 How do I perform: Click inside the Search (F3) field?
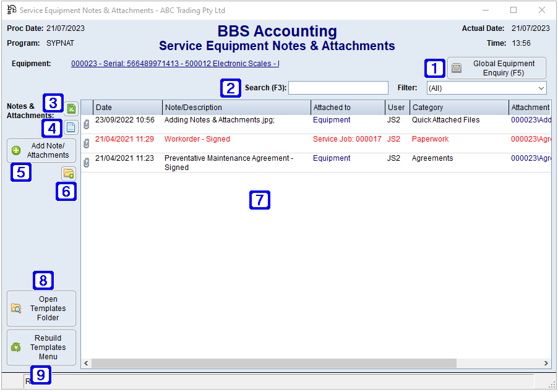click(338, 87)
